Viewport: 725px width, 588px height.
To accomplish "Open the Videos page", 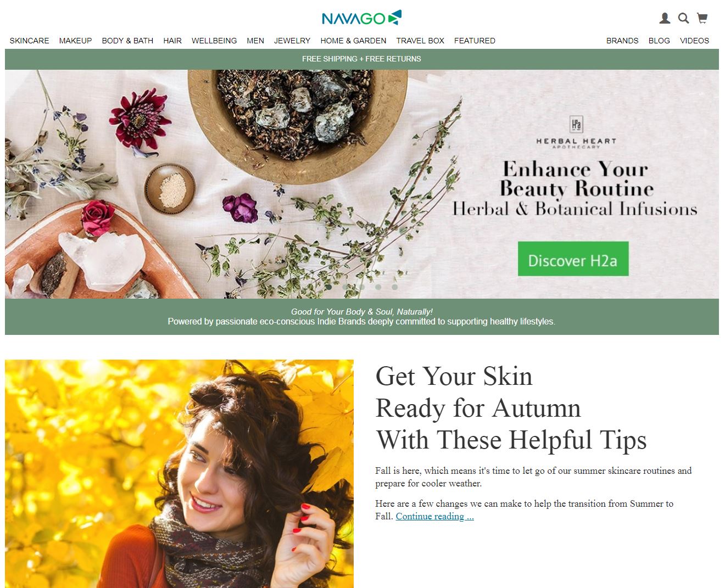I will [x=694, y=41].
